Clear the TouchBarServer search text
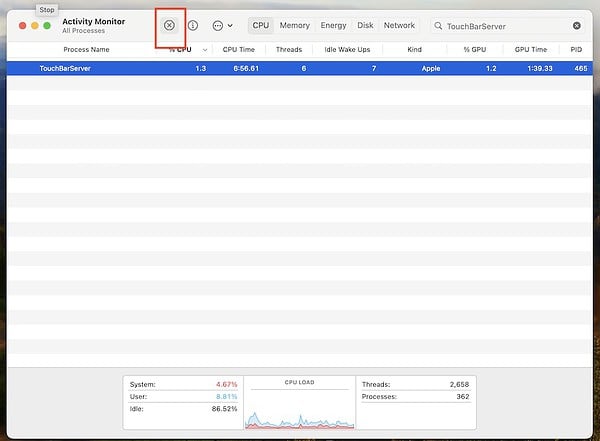Viewport: 600px width, 441px height. pyautogui.click(x=576, y=25)
